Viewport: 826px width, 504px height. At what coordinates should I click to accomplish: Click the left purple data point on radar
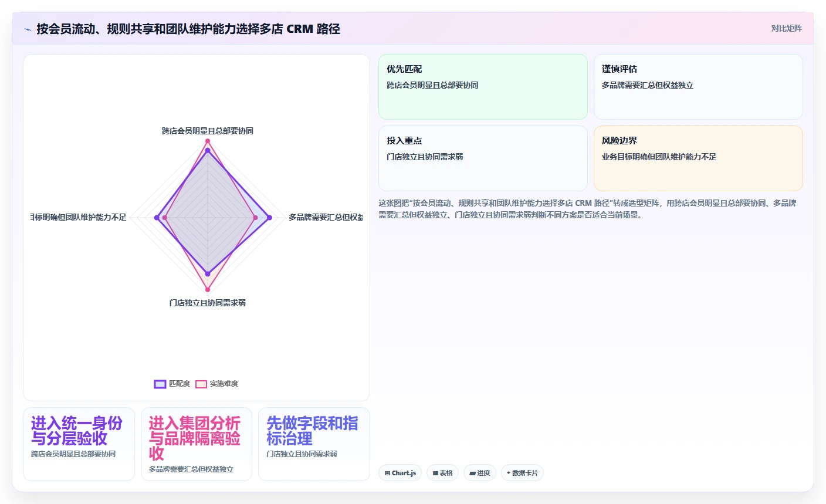[157, 218]
